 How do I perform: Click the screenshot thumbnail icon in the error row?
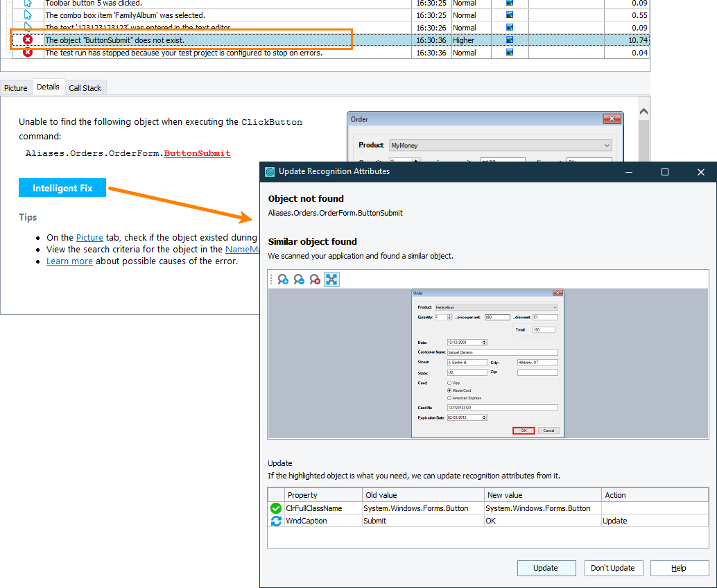coord(510,40)
